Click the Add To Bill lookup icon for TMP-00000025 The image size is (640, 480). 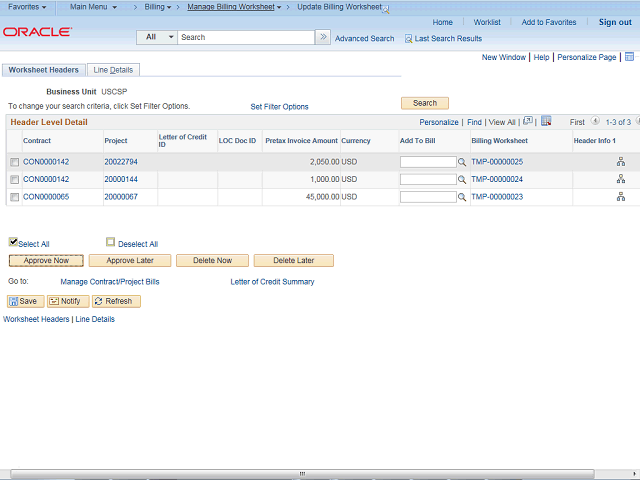click(462, 162)
